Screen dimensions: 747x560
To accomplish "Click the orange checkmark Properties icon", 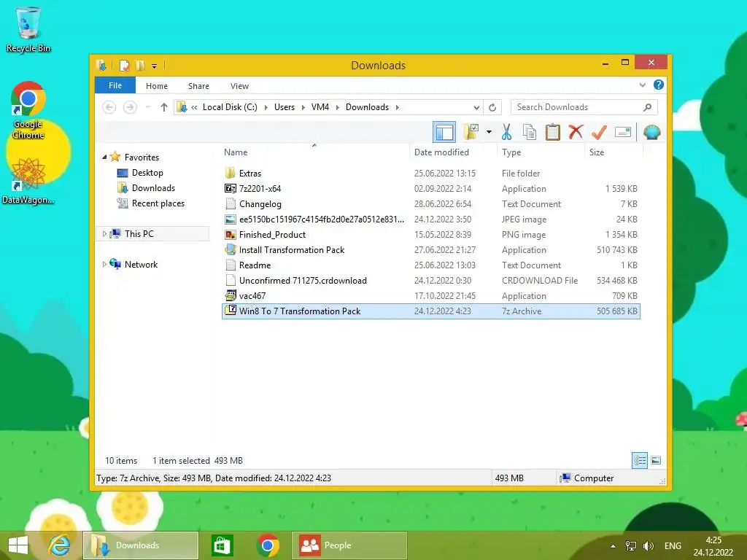I will (x=599, y=132).
